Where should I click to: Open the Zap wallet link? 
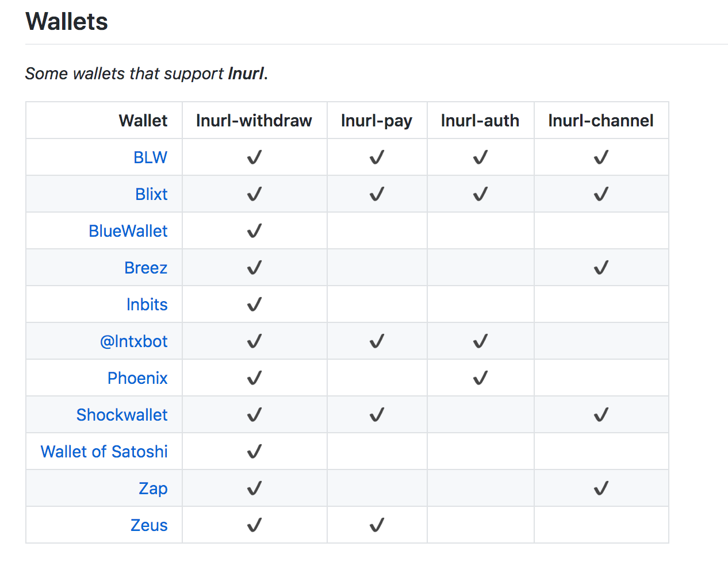pos(153,488)
